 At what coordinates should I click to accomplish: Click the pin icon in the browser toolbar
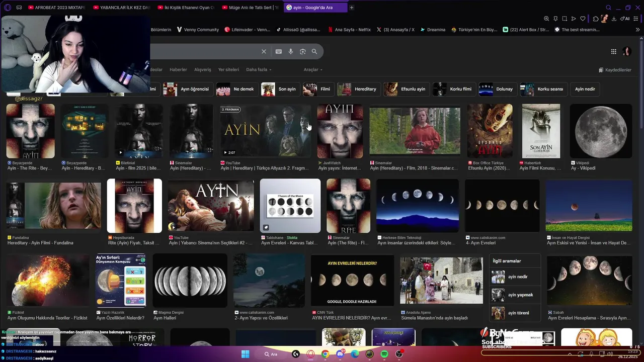(555, 19)
